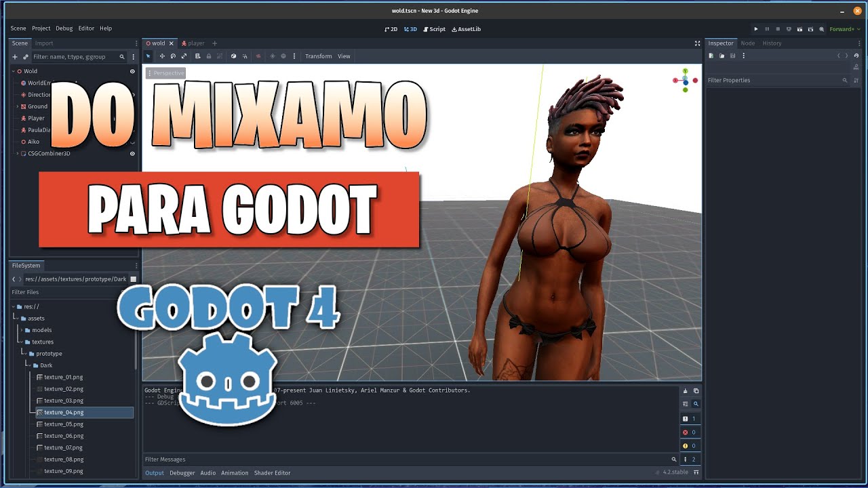Screen dimensions: 868x488
Task: Run the current scene
Action: (x=800, y=29)
